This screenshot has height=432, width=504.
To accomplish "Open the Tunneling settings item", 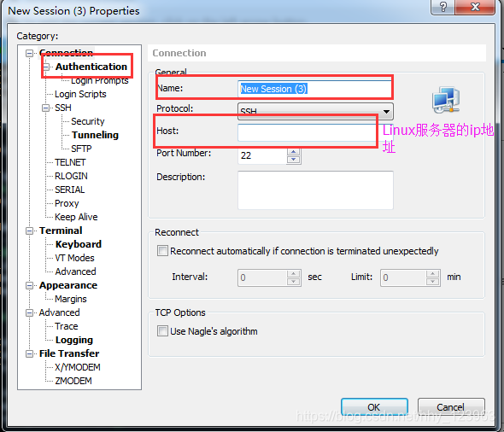I will point(95,135).
